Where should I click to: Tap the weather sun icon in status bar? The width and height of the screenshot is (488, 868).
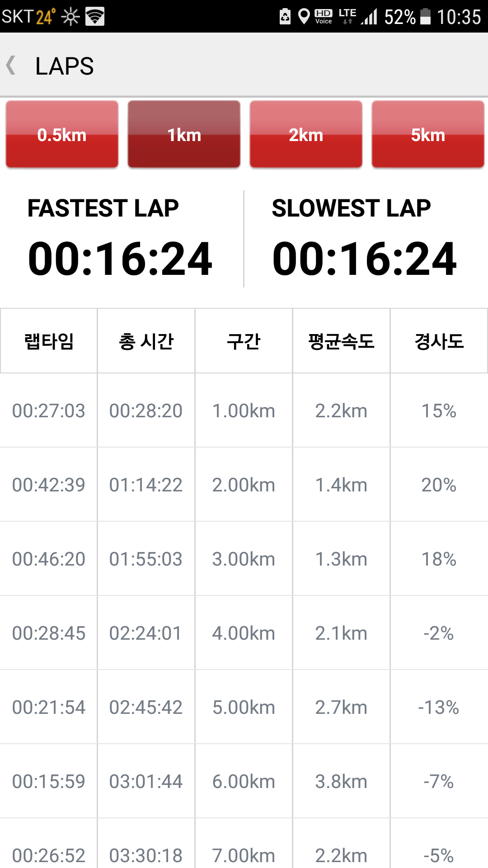tap(70, 17)
